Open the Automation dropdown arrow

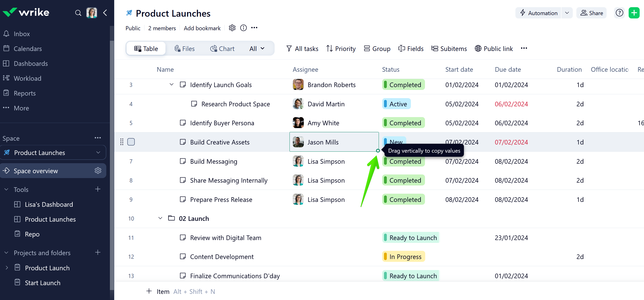(x=567, y=13)
